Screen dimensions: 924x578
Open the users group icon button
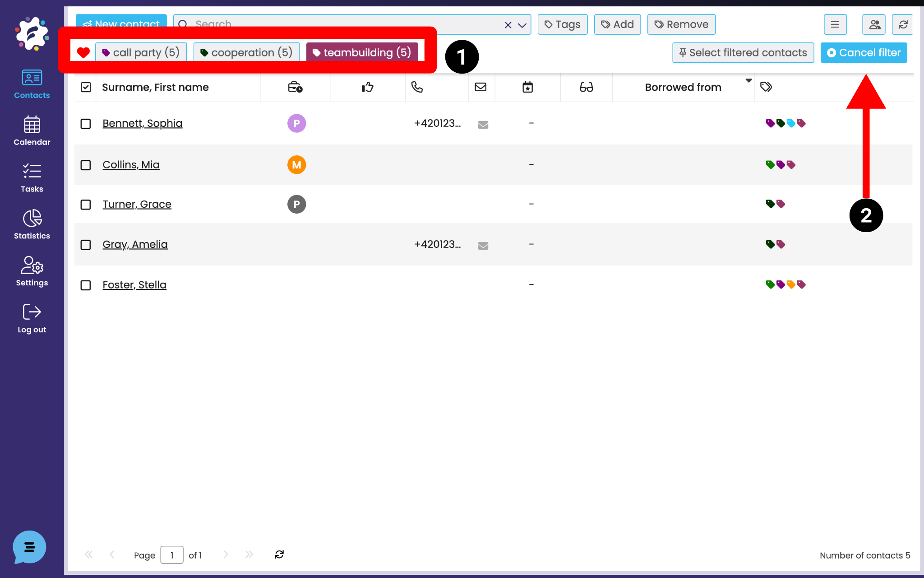pyautogui.click(x=874, y=24)
